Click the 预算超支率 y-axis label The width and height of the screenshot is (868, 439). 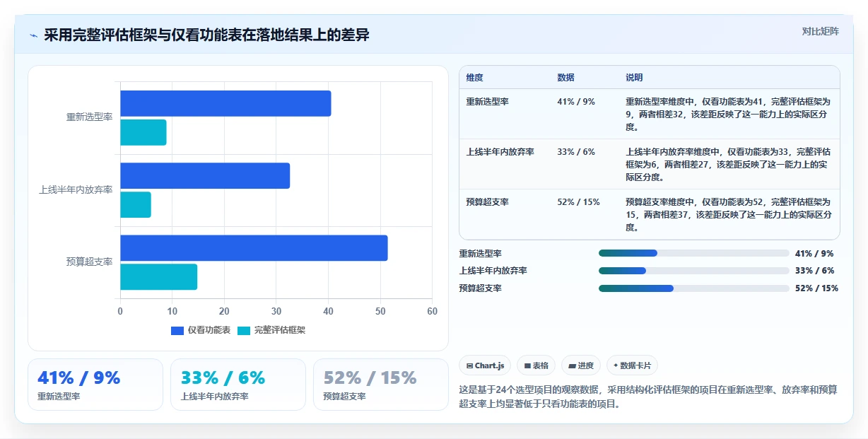[x=90, y=262]
